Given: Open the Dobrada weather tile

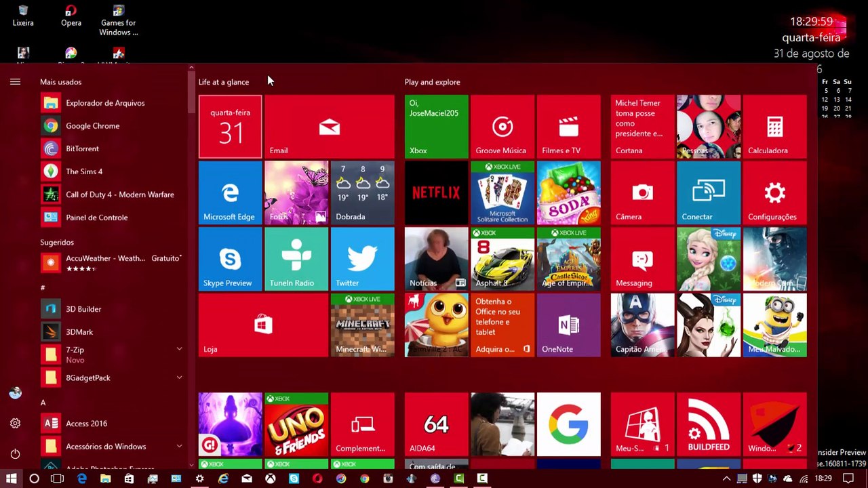Looking at the screenshot, I should pos(363,192).
